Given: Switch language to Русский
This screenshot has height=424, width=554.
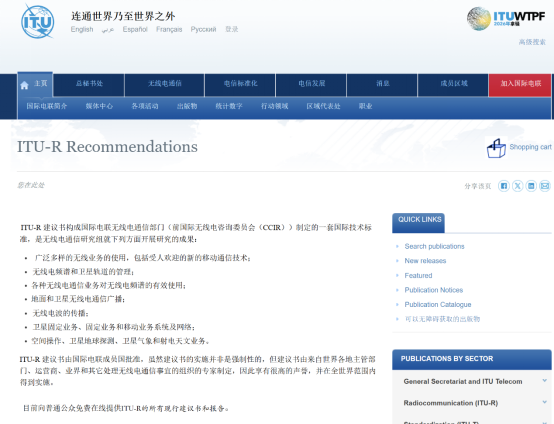Looking at the screenshot, I should (204, 29).
